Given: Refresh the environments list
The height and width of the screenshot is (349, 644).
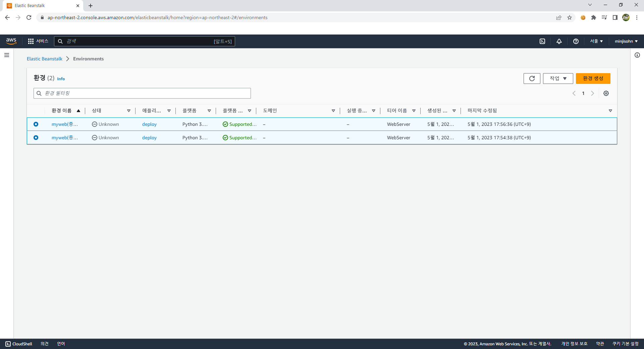Looking at the screenshot, I should point(532,79).
